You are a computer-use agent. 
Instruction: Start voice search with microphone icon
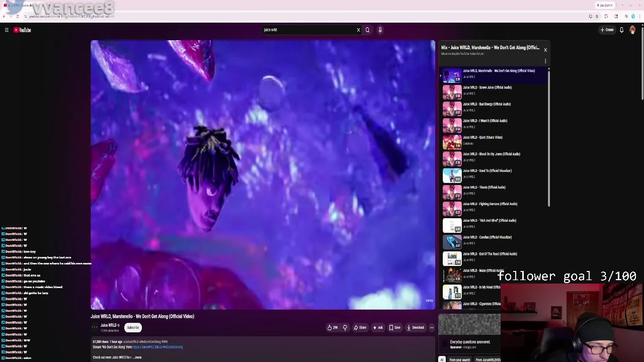pos(380,30)
